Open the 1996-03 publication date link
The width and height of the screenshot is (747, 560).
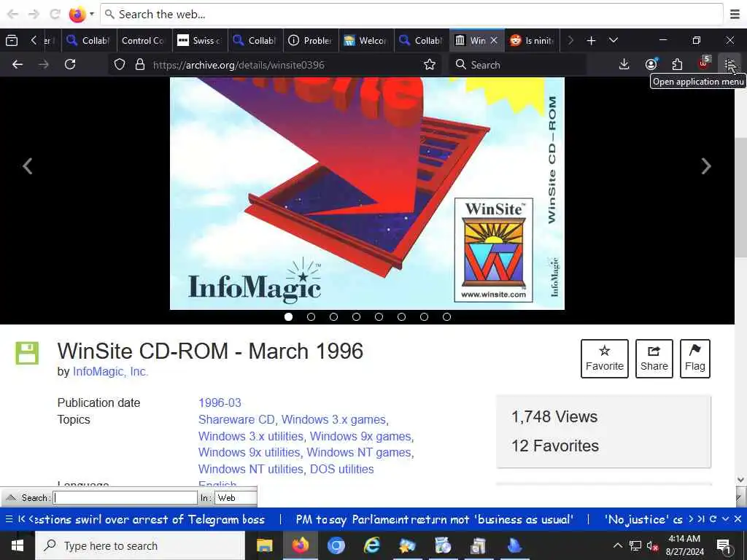click(220, 402)
